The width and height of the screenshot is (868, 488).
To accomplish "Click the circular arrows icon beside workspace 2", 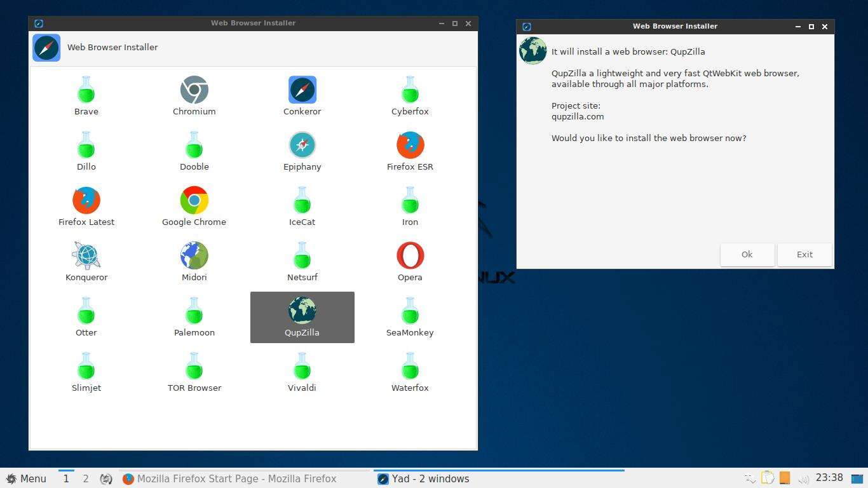I will 106,478.
